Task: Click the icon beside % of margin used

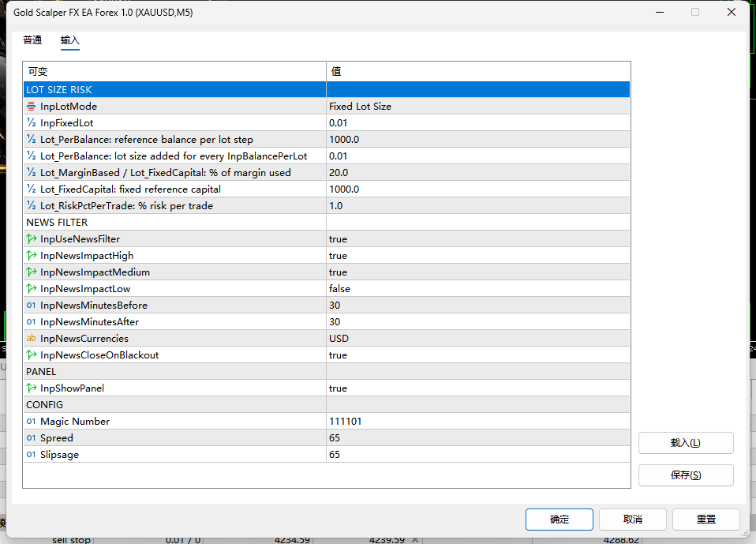Action: click(x=32, y=172)
